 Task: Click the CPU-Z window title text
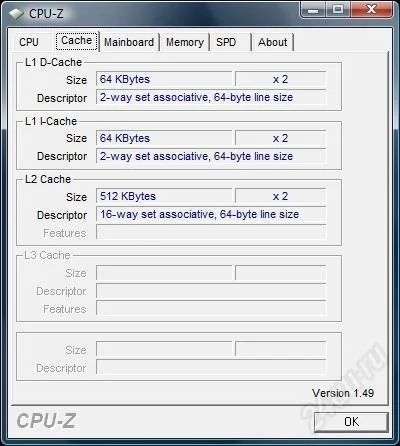click(x=46, y=14)
